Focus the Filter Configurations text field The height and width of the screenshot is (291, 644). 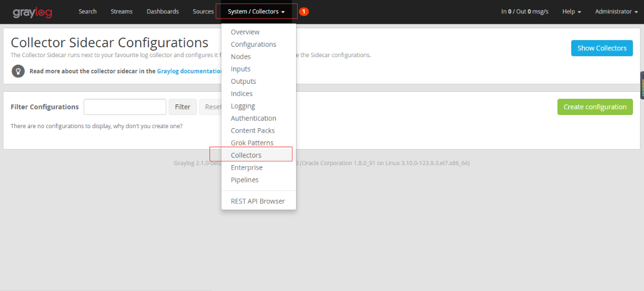(x=125, y=107)
